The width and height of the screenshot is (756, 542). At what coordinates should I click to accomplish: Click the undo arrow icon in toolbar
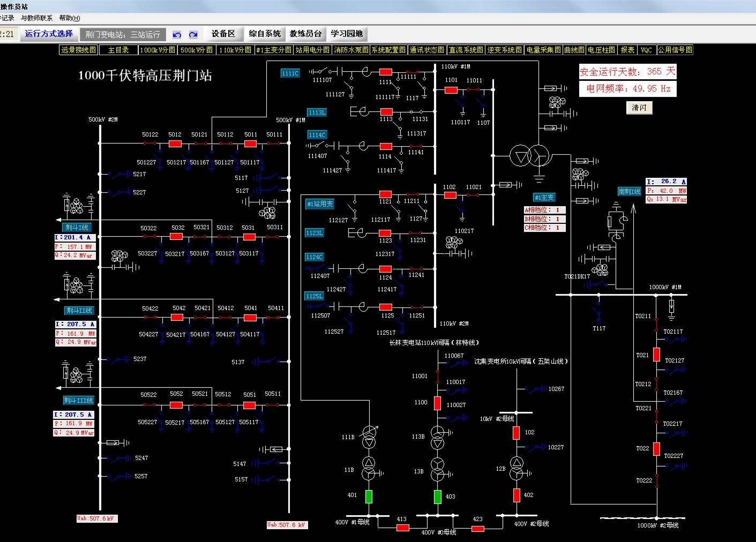(177, 34)
